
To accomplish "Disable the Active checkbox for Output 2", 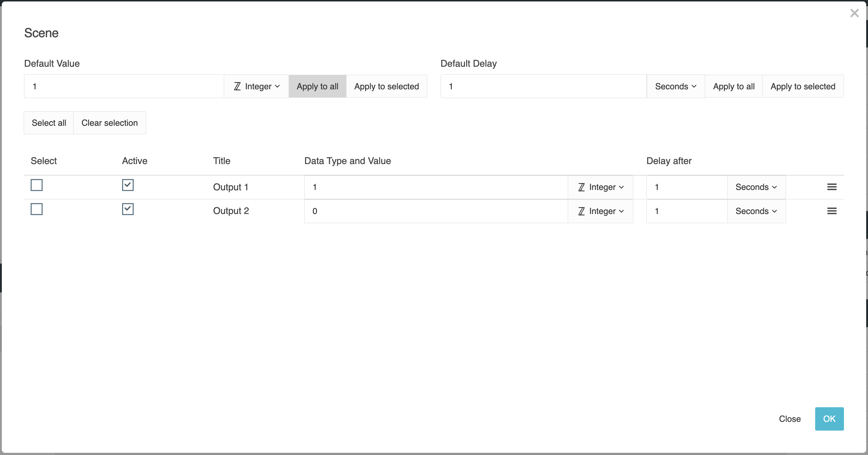I will tap(128, 209).
